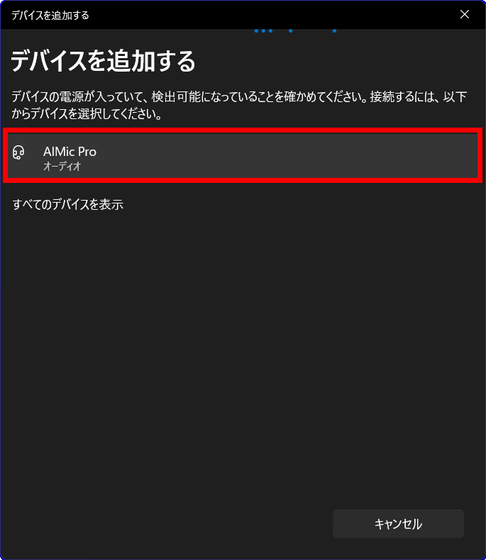Screen dimensions: 486x560
Task: Select the AIMic Pro device entry
Action: (x=242, y=155)
